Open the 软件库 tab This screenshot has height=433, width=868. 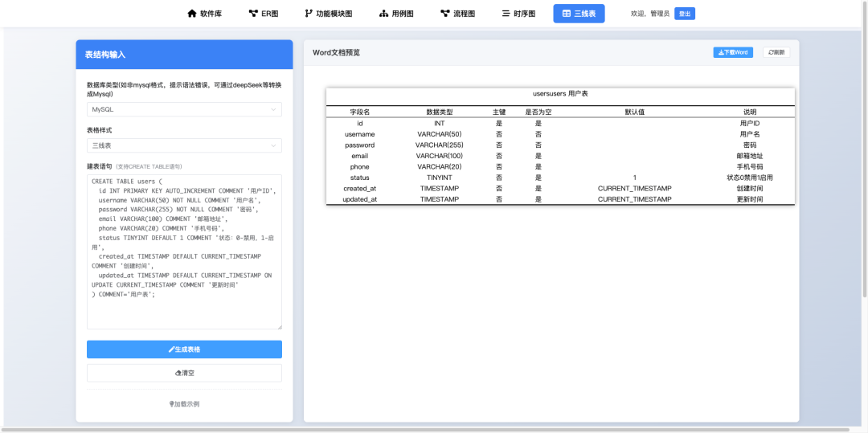[205, 14]
